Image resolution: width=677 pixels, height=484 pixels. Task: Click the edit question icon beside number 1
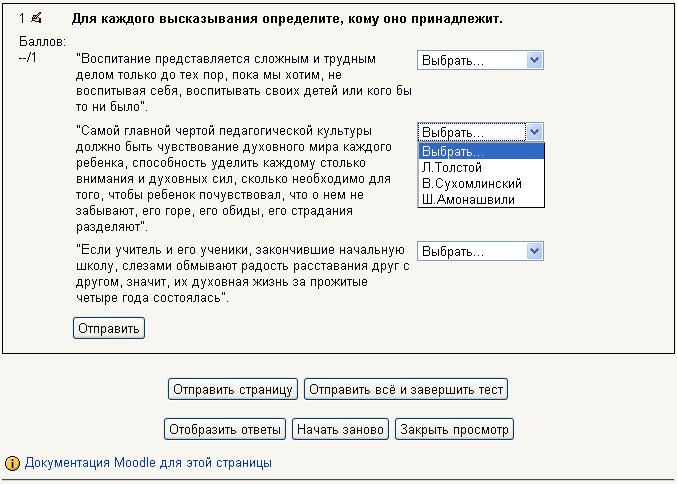(x=37, y=18)
